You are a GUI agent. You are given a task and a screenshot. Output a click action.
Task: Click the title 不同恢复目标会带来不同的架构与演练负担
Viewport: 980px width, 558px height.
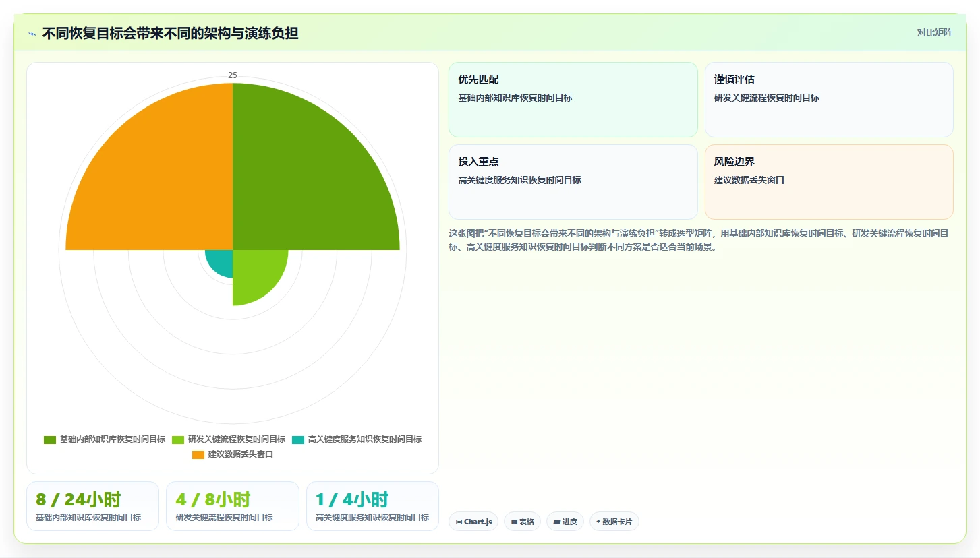point(170,34)
